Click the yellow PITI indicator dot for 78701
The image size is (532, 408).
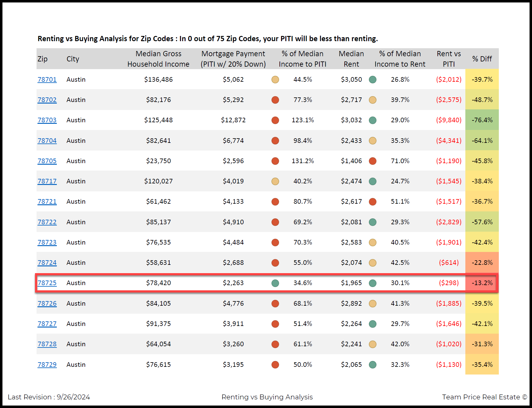tap(275, 80)
